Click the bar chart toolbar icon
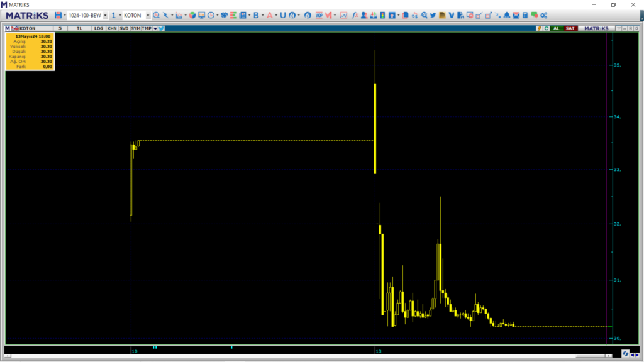The width and height of the screenshot is (644, 362). (179, 15)
